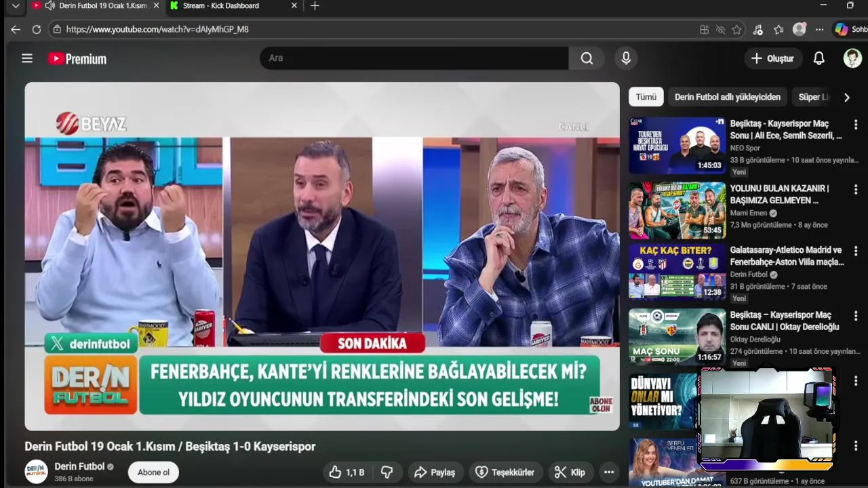
Task: Click the Abone ol subscribe button
Action: [x=153, y=472]
